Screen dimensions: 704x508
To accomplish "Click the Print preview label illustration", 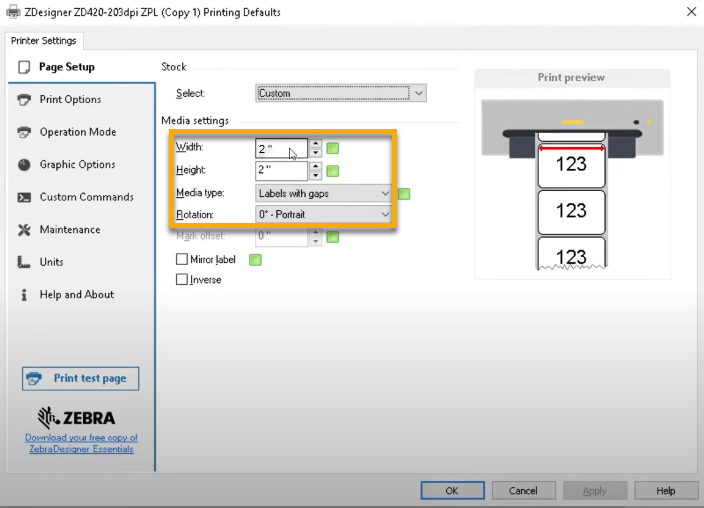I will (x=572, y=184).
